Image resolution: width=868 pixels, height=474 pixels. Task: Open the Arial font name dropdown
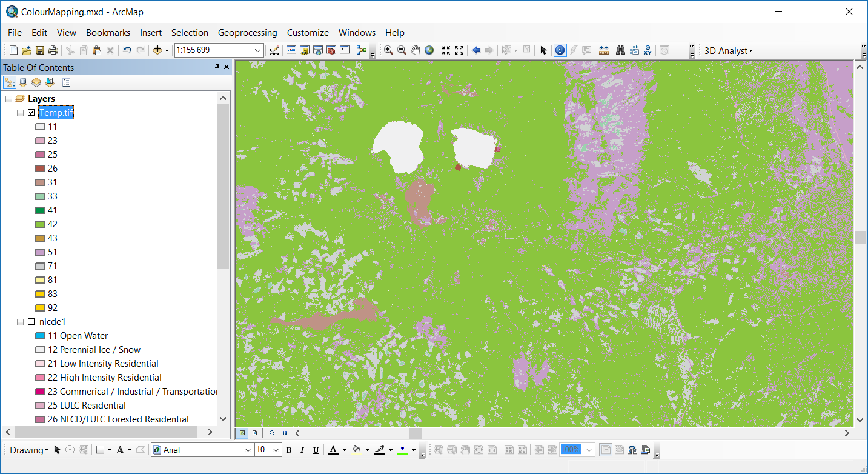[x=247, y=450]
